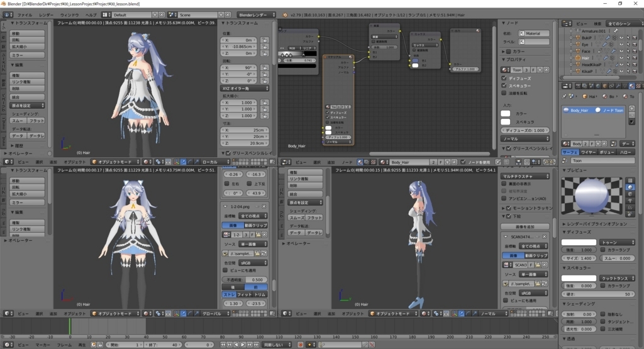The image size is (644, 349).
Task: Click the timeline record keyframe red icon
Action: [x=301, y=345]
